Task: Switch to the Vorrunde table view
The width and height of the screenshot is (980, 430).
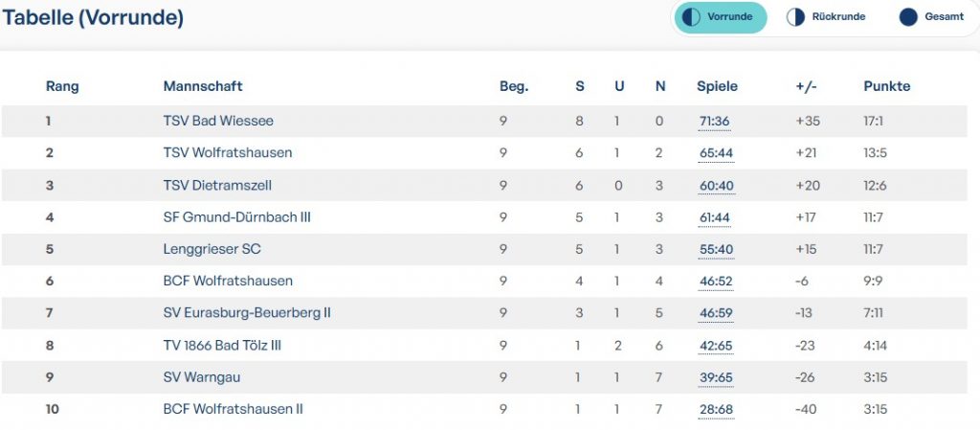Action: [721, 17]
